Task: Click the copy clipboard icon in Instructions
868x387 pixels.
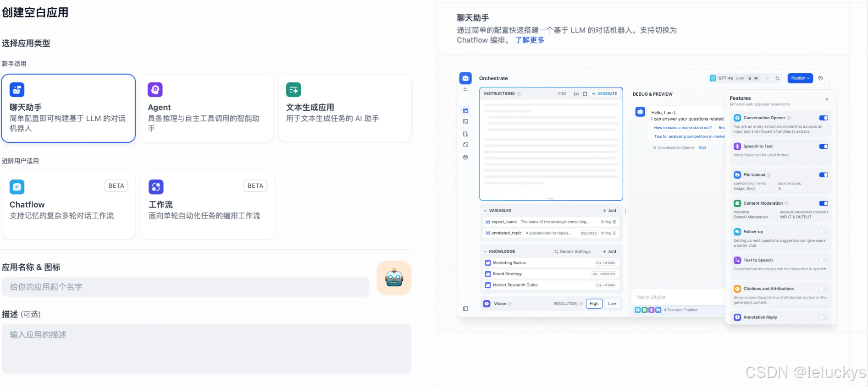Action: [x=585, y=94]
